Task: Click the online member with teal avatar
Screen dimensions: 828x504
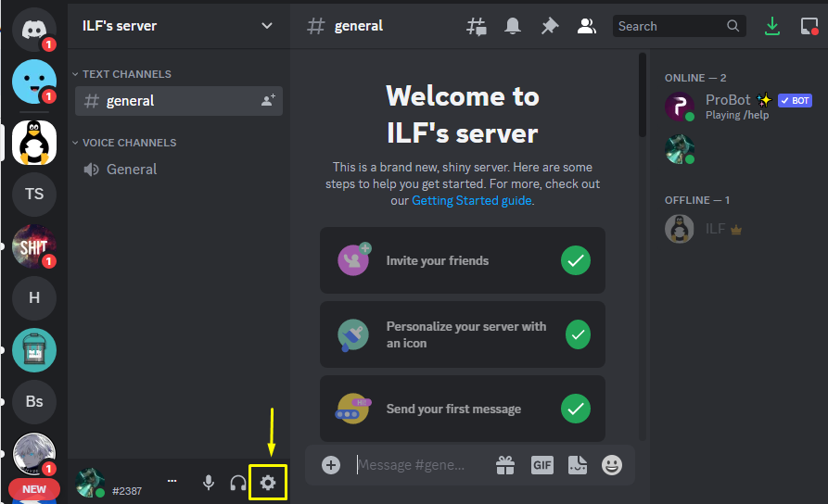Action: pos(680,149)
